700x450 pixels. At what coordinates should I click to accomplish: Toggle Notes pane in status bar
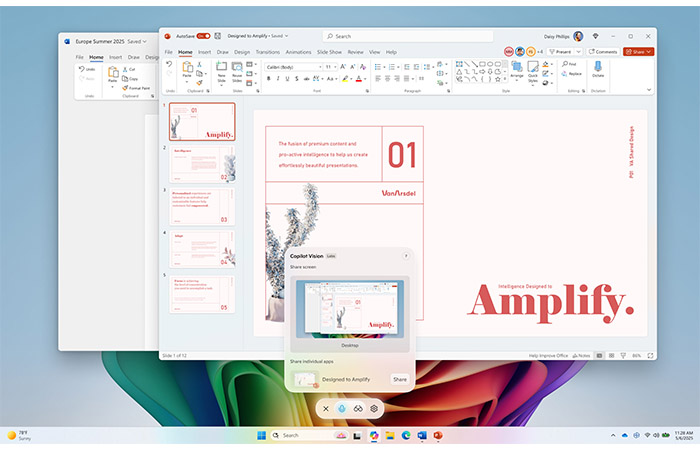(581, 356)
